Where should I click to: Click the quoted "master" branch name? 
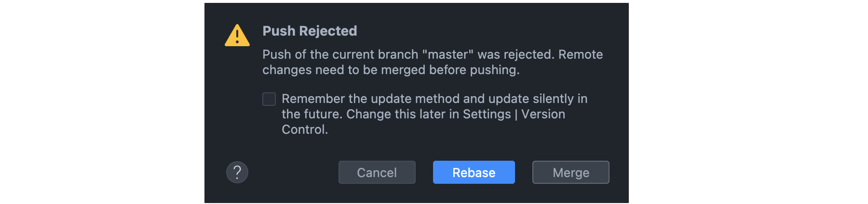point(448,54)
